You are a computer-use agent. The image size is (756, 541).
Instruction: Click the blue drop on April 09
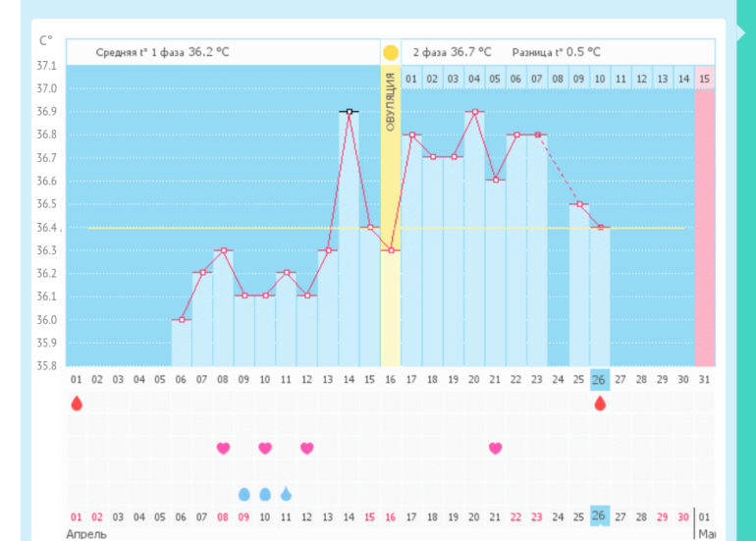(x=244, y=494)
